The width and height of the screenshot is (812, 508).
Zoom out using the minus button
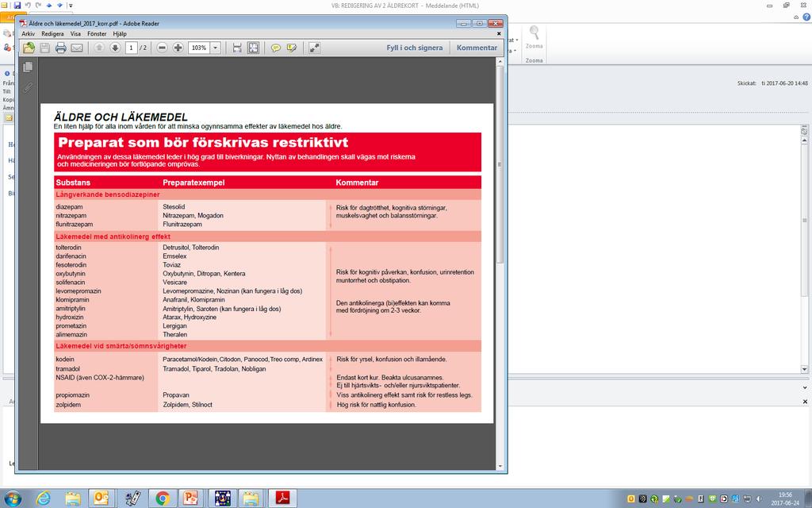[162, 48]
